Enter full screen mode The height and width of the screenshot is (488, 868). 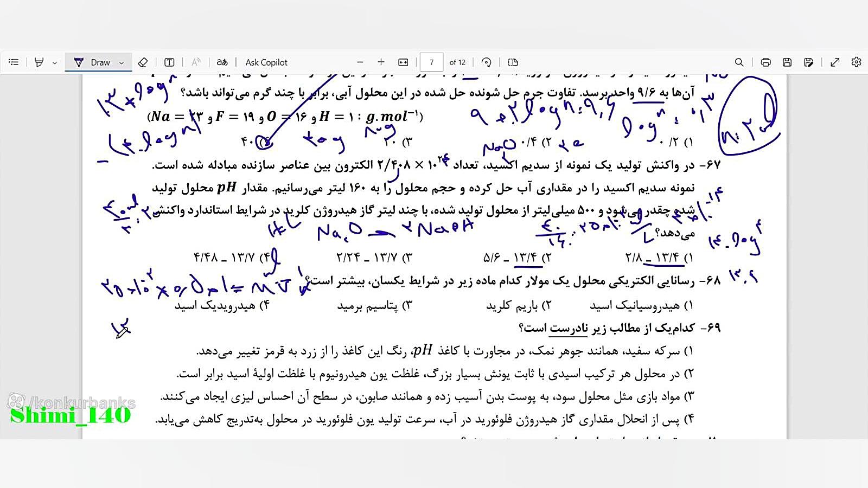835,62
